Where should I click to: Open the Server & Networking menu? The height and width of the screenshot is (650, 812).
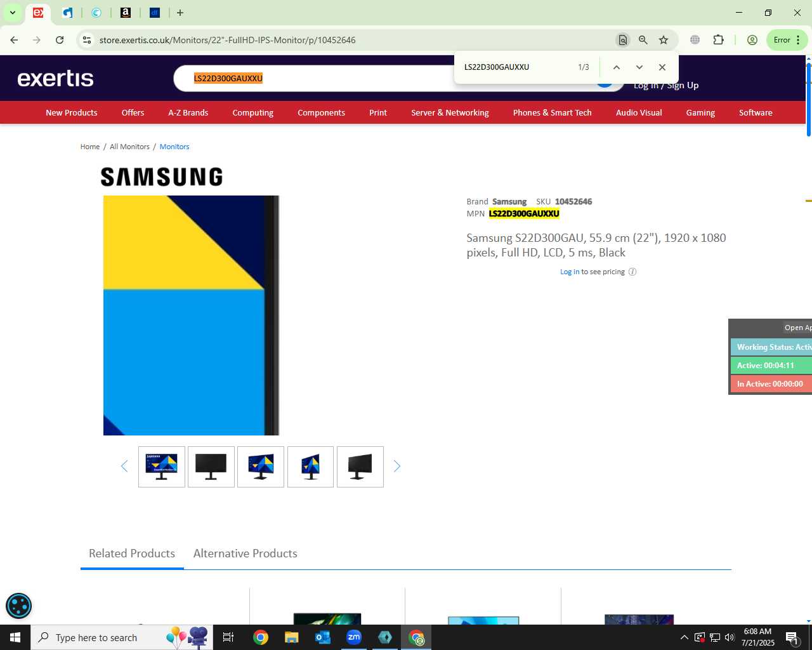450,112
